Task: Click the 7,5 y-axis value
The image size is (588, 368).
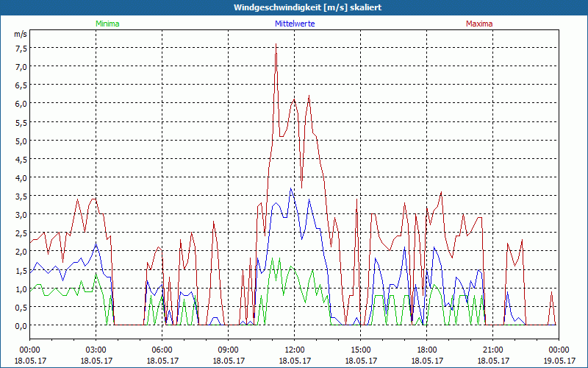Action: (x=21, y=49)
